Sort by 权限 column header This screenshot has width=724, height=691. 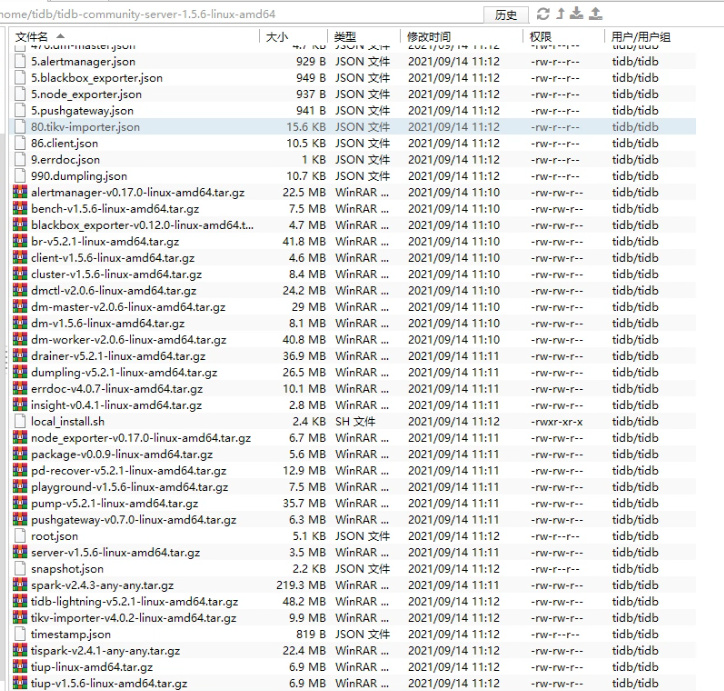click(563, 36)
